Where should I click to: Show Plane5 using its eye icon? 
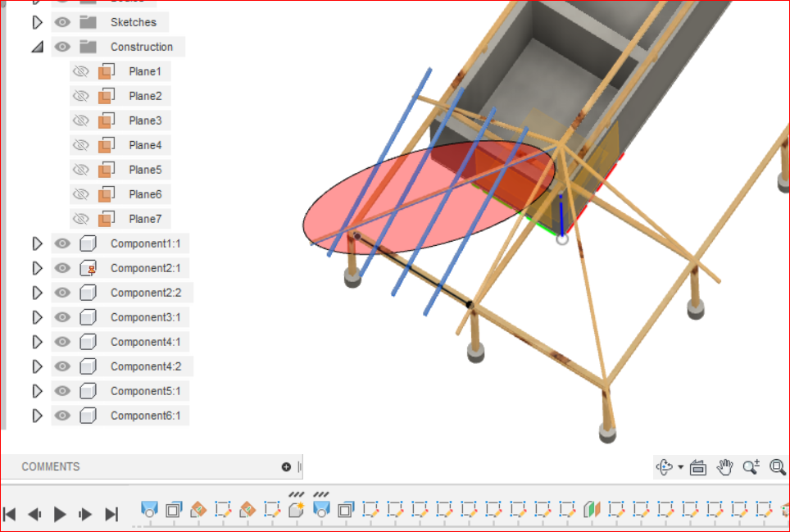[x=80, y=170]
